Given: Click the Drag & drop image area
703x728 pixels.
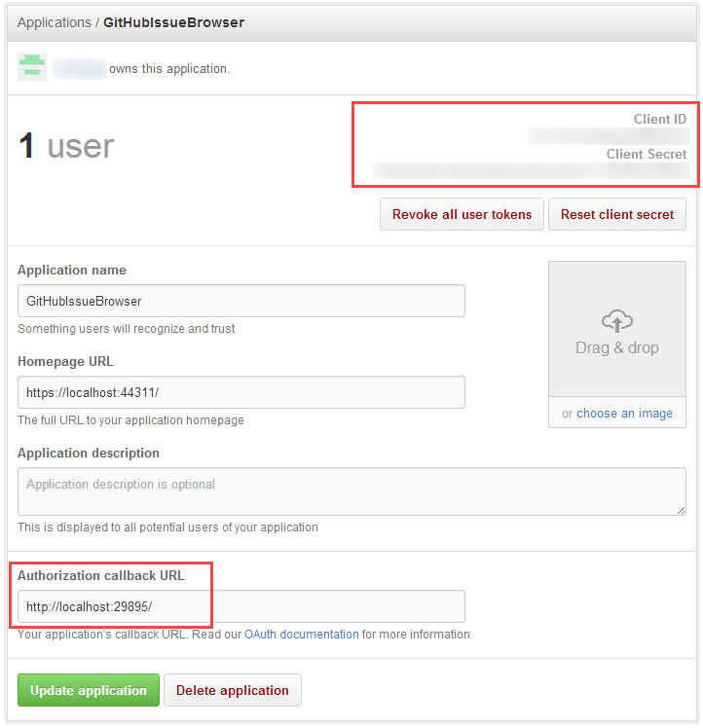Looking at the screenshot, I should coord(616,329).
